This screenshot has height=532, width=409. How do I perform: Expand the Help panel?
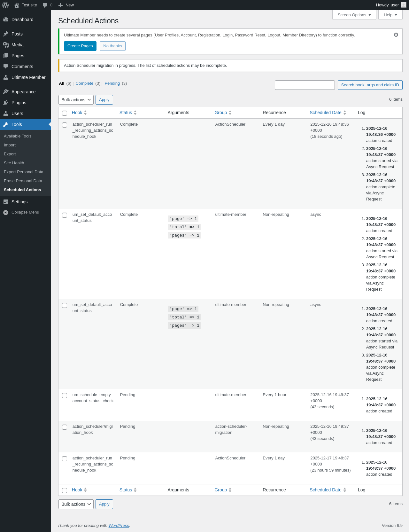390,15
